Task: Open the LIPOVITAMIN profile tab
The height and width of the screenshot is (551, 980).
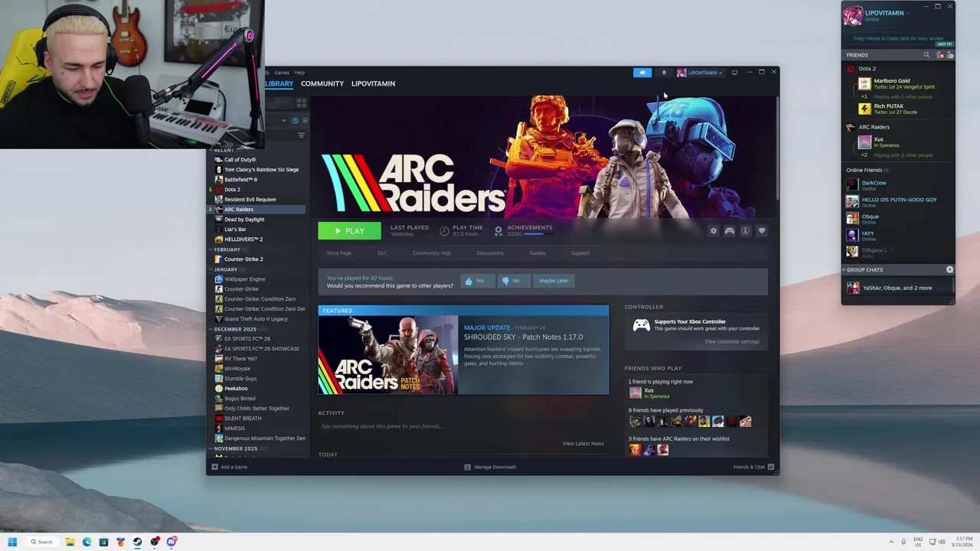Action: (374, 83)
